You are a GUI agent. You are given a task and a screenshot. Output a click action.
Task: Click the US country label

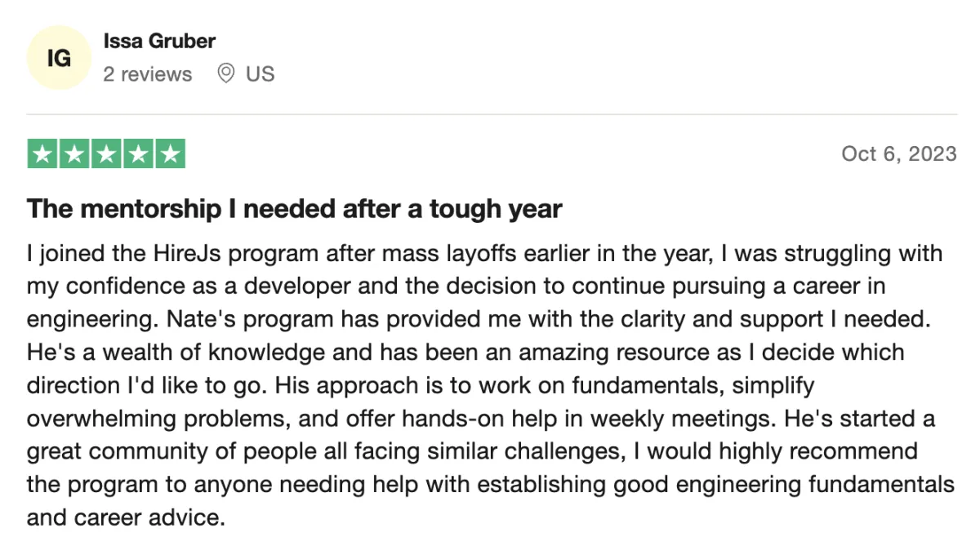pos(260,74)
